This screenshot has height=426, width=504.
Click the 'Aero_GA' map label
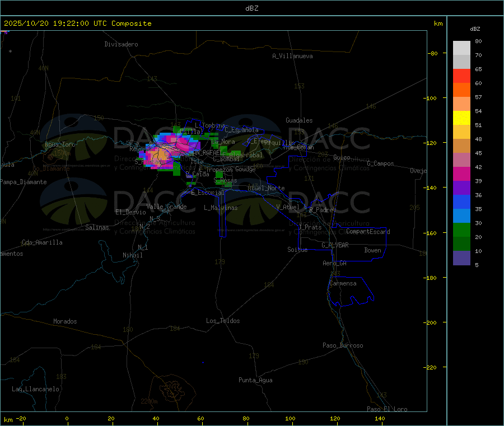click(x=335, y=263)
